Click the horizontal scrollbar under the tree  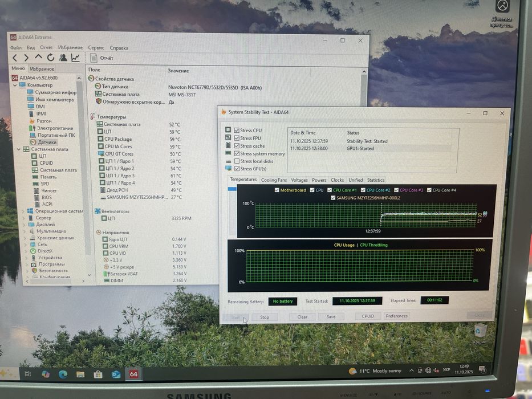(x=55, y=281)
